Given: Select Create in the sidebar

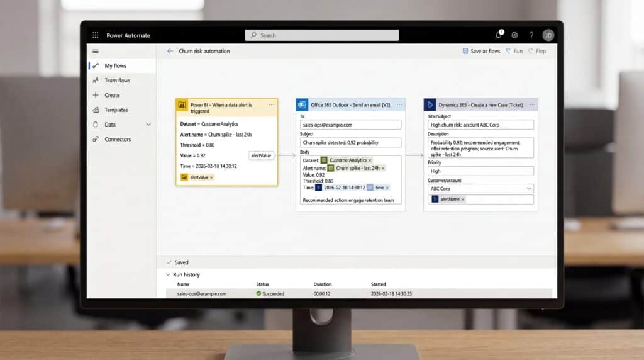Looking at the screenshot, I should (123, 95).
